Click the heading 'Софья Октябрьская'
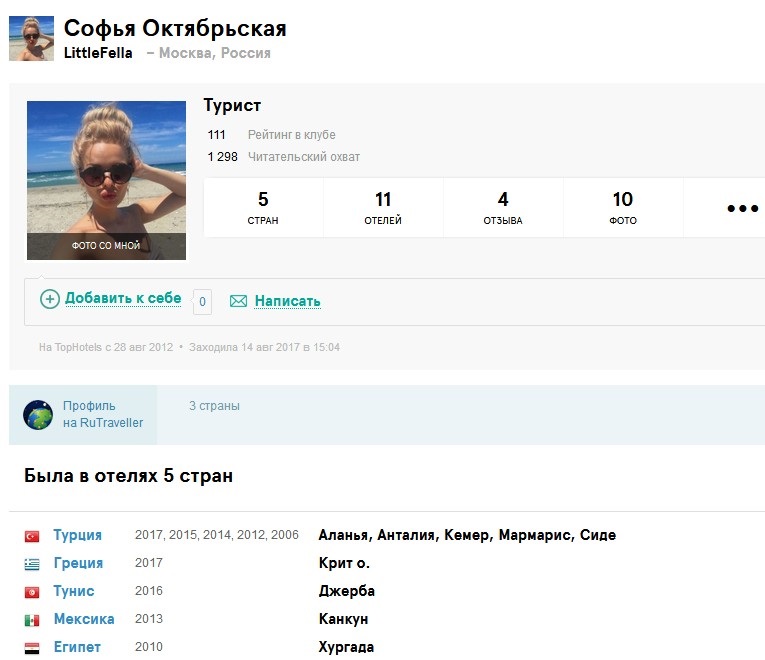 tap(175, 28)
